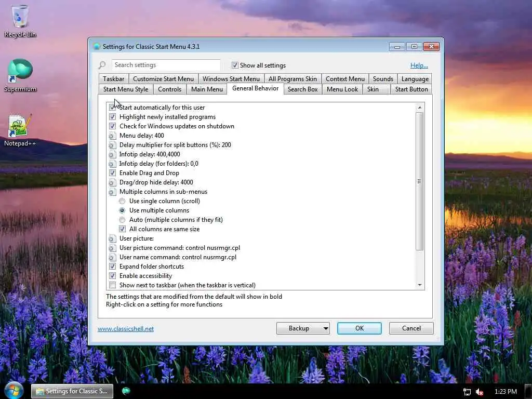532x399 pixels.
Task: Toggle Show all settings checkbox
Action: (235, 65)
